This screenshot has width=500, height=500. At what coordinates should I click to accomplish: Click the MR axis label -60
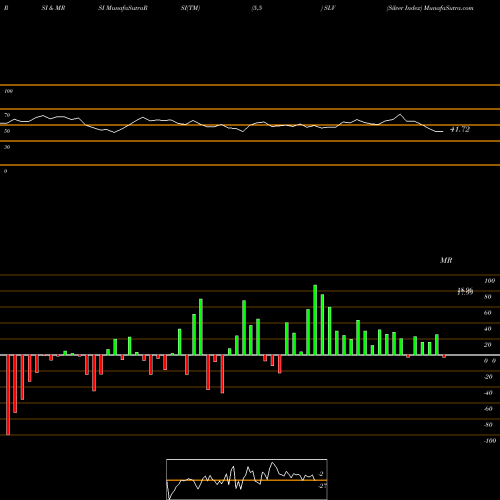point(488,409)
